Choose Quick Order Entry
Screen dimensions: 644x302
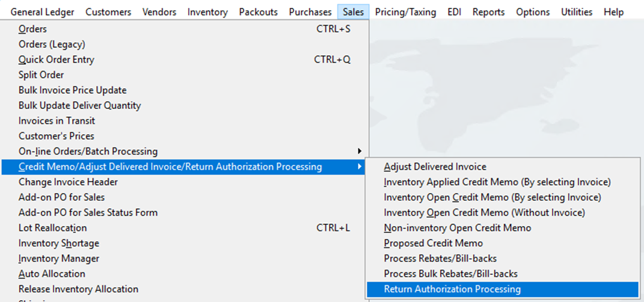[56, 60]
